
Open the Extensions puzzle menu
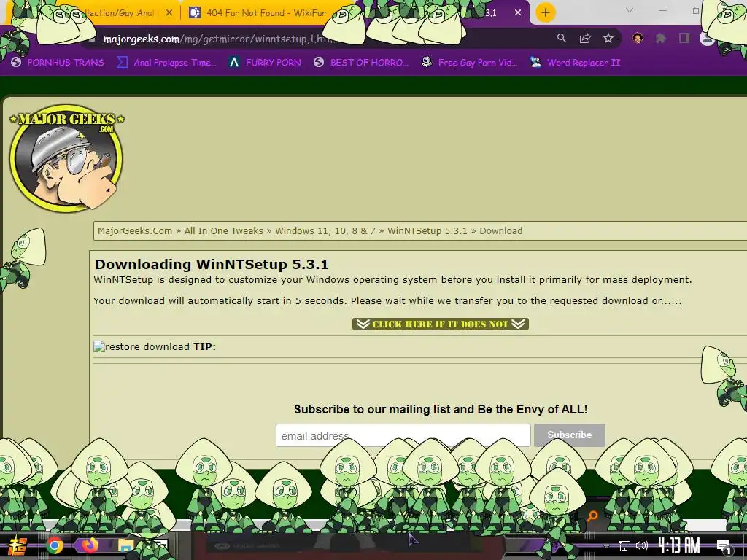coord(661,38)
